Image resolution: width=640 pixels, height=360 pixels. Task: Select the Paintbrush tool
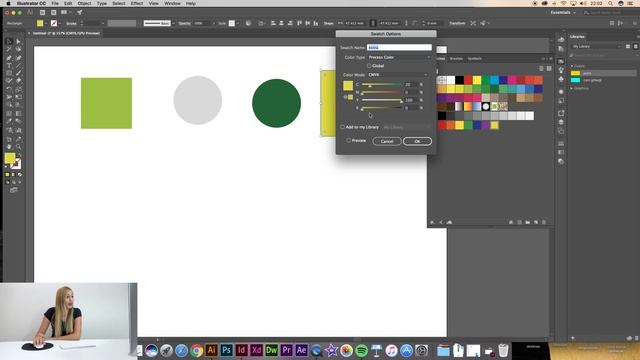[18, 73]
